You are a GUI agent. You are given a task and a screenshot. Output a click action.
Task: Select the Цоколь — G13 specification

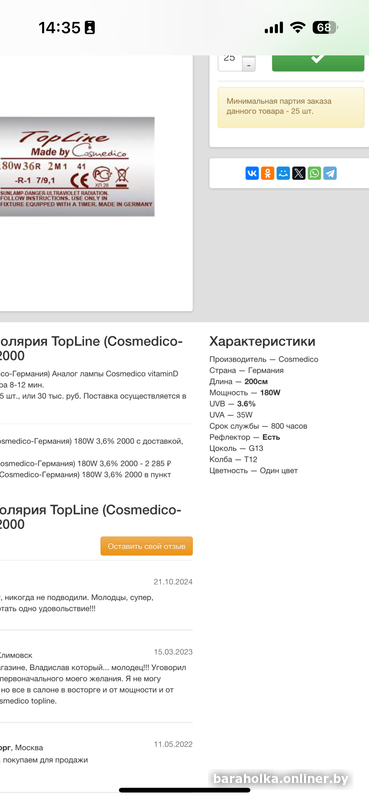pos(236,448)
